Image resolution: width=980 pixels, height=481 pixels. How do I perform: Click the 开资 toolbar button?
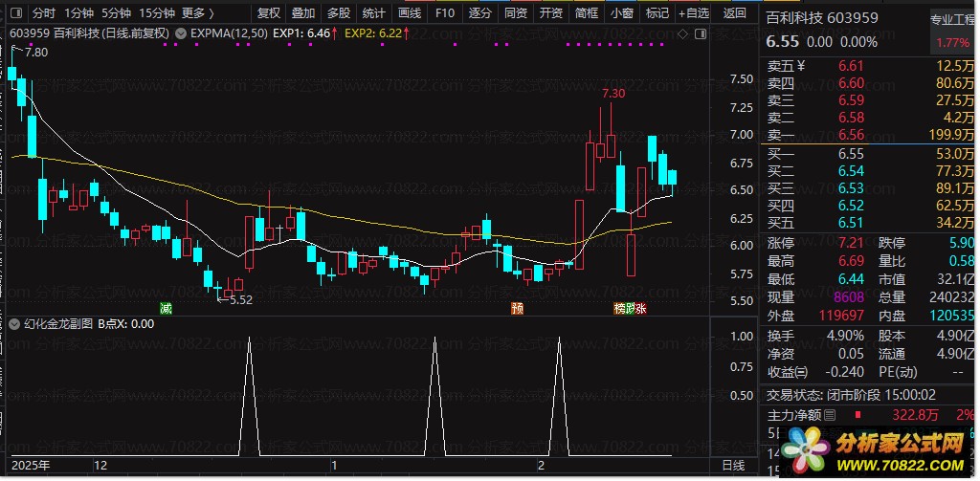click(x=551, y=13)
